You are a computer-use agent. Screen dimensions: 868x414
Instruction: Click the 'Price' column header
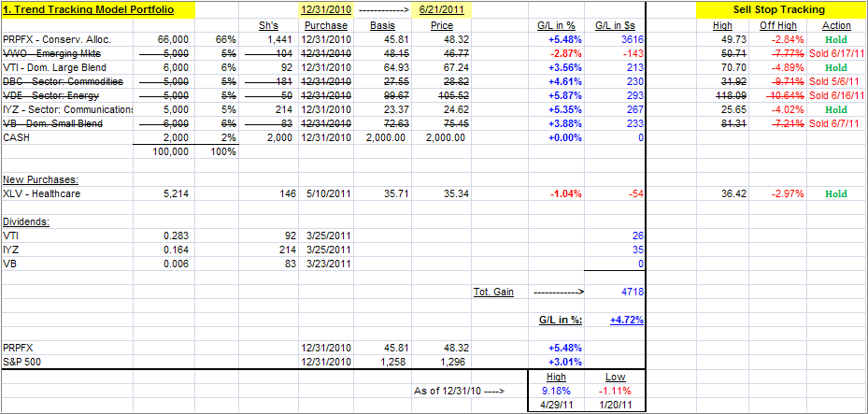click(x=441, y=25)
